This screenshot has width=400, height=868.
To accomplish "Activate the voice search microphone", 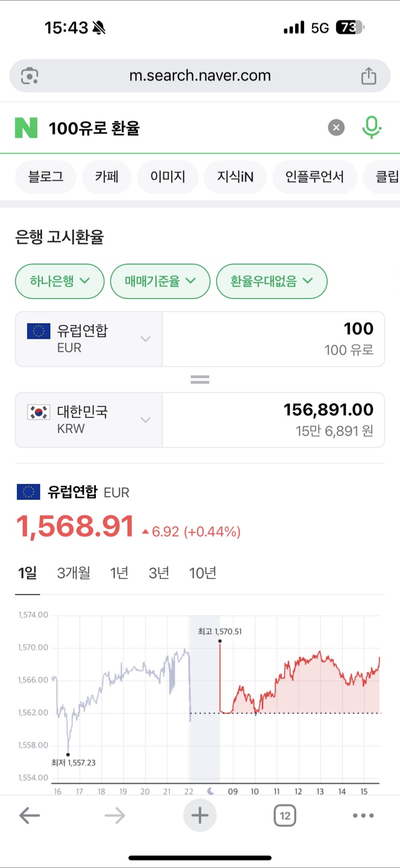I will point(372,127).
